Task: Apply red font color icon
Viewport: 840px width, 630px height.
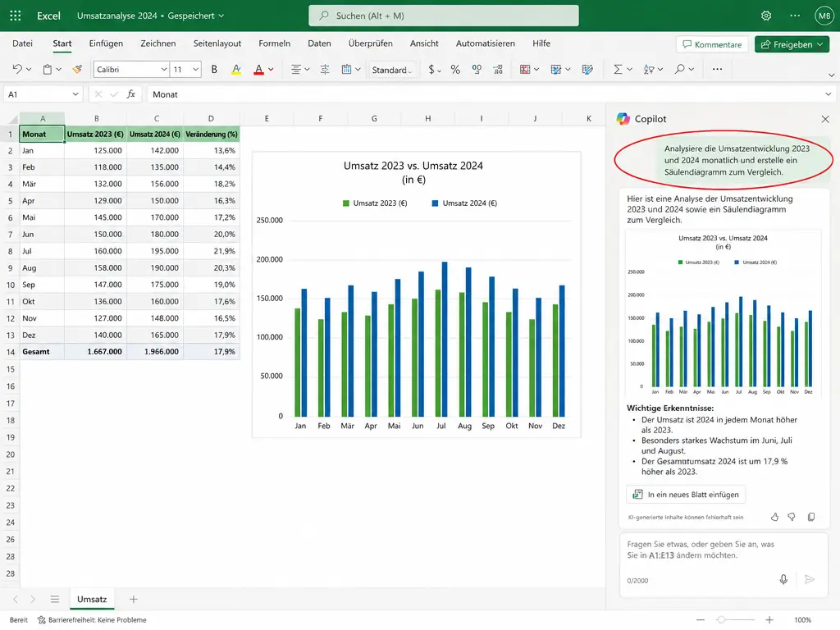Action: pyautogui.click(x=258, y=69)
